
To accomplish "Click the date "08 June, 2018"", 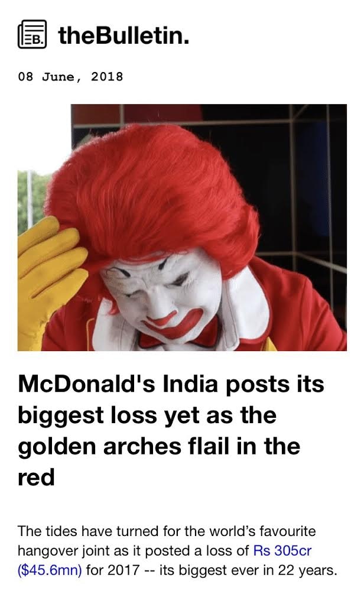I will tap(70, 76).
